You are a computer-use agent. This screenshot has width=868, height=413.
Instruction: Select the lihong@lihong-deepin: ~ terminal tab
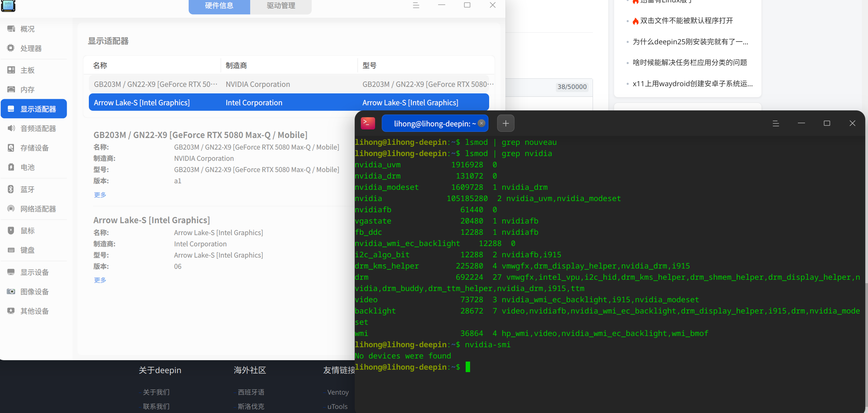point(435,123)
